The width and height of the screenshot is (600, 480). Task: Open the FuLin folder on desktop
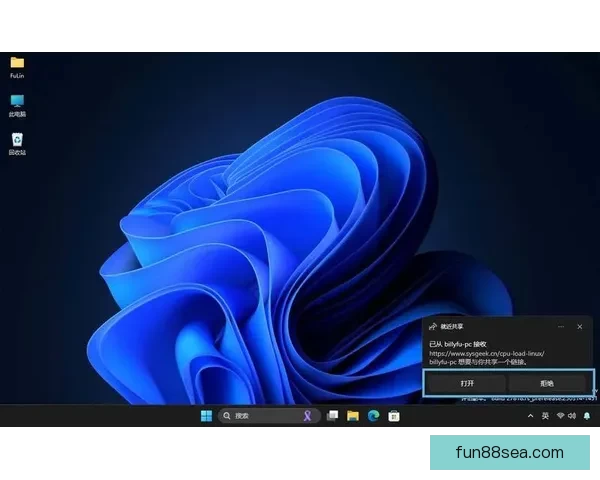17,67
